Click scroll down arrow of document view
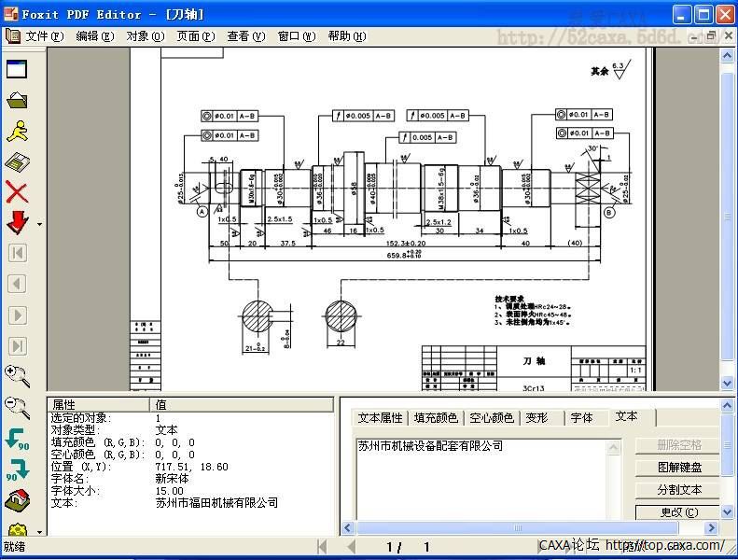This screenshot has height=560, width=738. pos(728,384)
